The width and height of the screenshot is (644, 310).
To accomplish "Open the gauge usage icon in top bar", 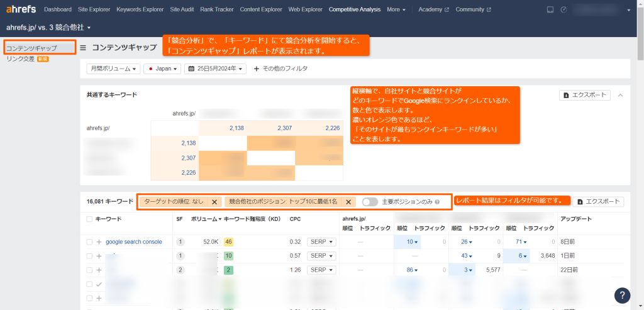I will (563, 9).
